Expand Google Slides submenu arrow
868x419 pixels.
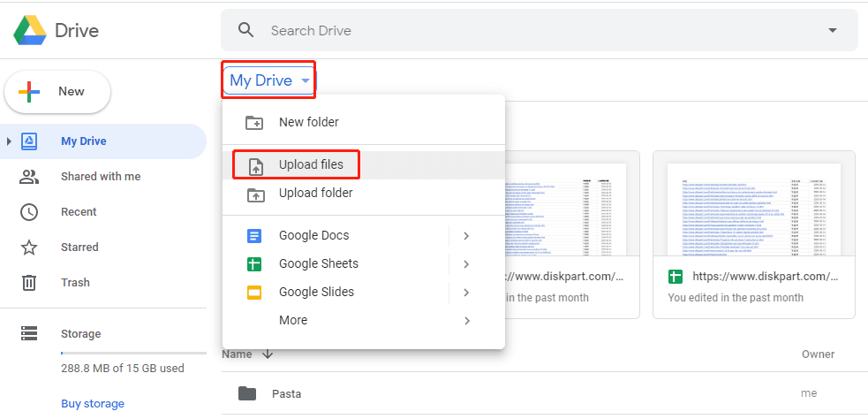(466, 293)
